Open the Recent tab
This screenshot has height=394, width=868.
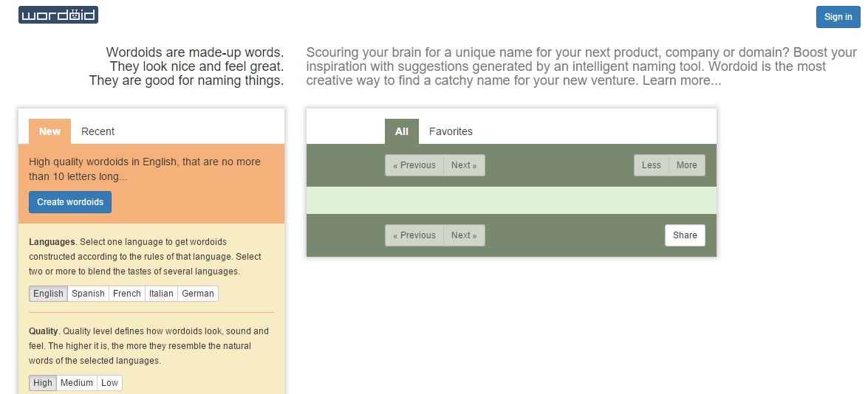point(98,131)
